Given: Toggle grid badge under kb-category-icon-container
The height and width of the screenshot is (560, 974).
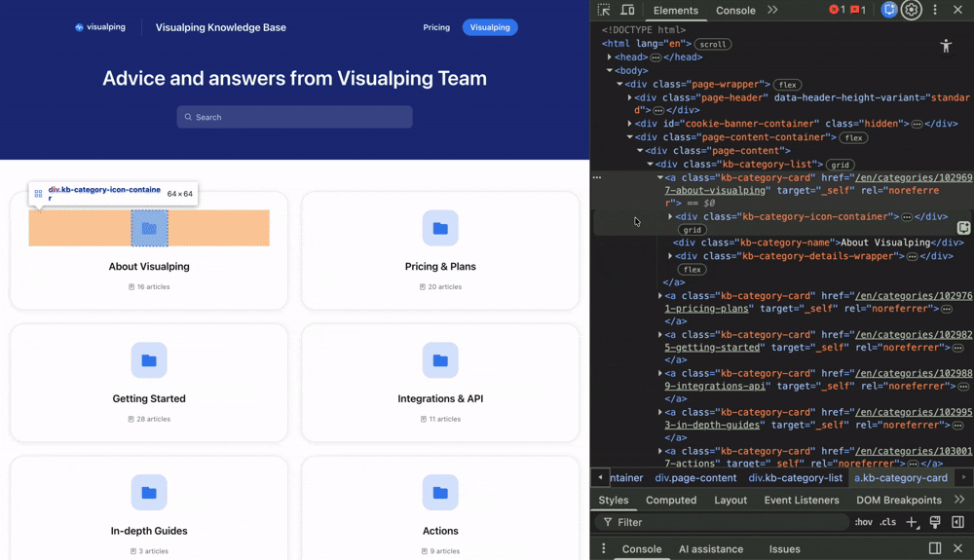Looking at the screenshot, I should [x=692, y=230].
